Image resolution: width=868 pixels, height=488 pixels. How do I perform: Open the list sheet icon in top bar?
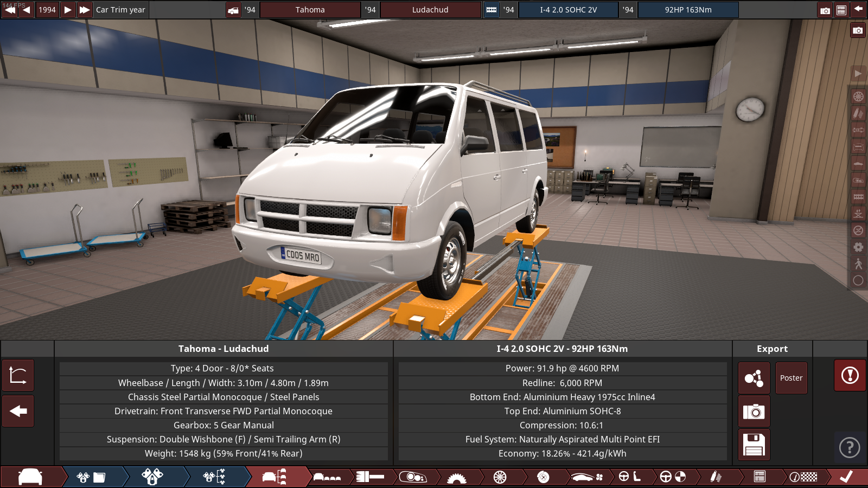point(841,10)
